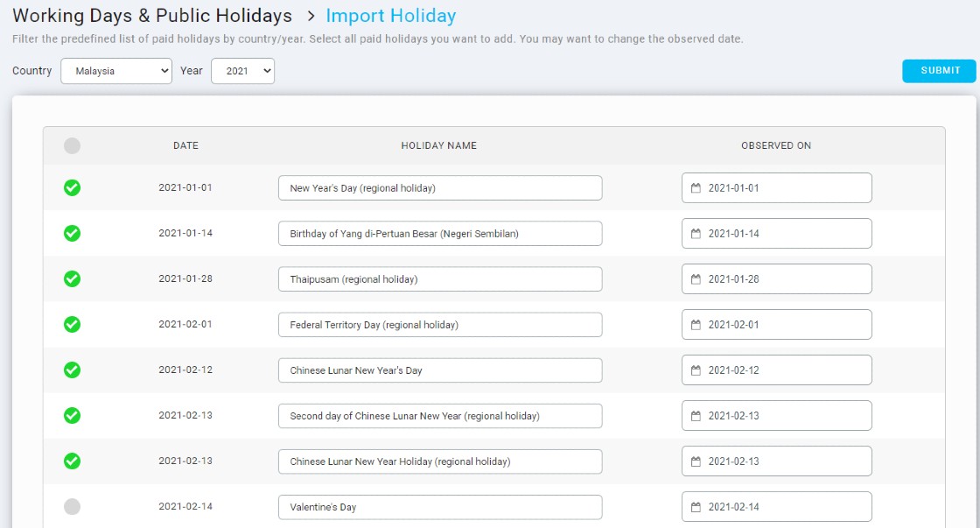This screenshot has width=980, height=528.
Task: Toggle the select-all checkbox in table header
Action: point(73,145)
